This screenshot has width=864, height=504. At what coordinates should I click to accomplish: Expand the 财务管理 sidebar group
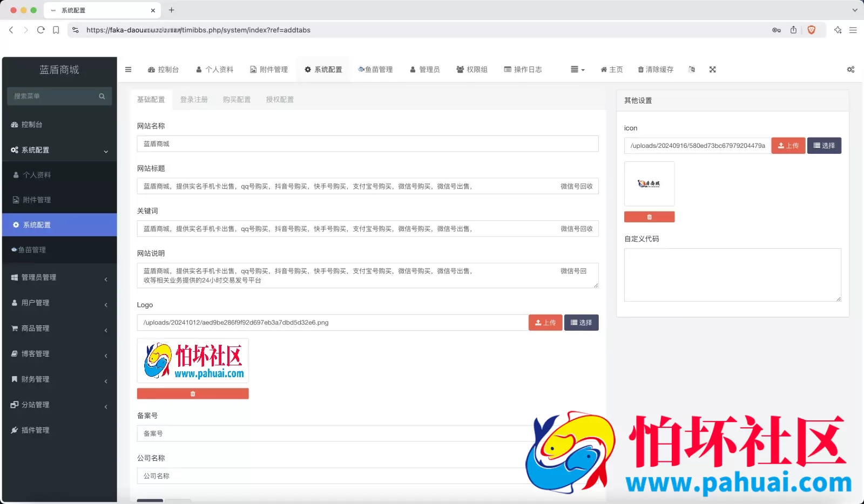pos(59,379)
